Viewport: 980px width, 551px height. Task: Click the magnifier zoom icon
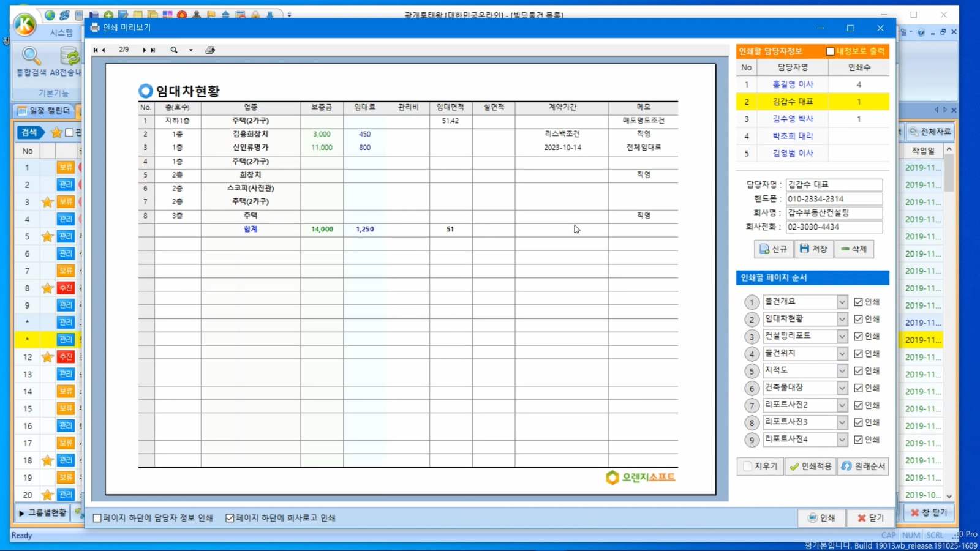[x=174, y=50]
